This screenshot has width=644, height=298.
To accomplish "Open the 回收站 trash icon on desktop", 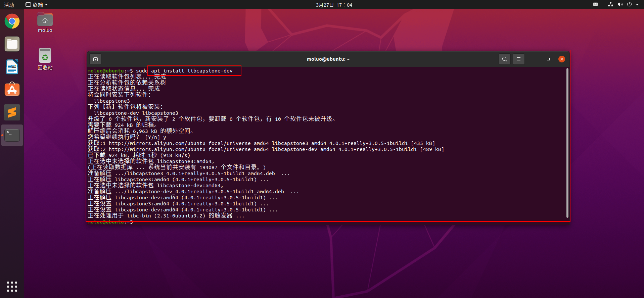I will click(x=45, y=59).
